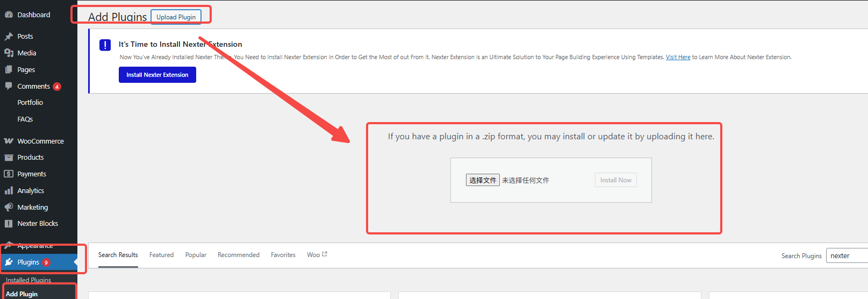Viewport: 868px width, 299px height.
Task: Click the Comments speech bubble icon
Action: pos(9,86)
